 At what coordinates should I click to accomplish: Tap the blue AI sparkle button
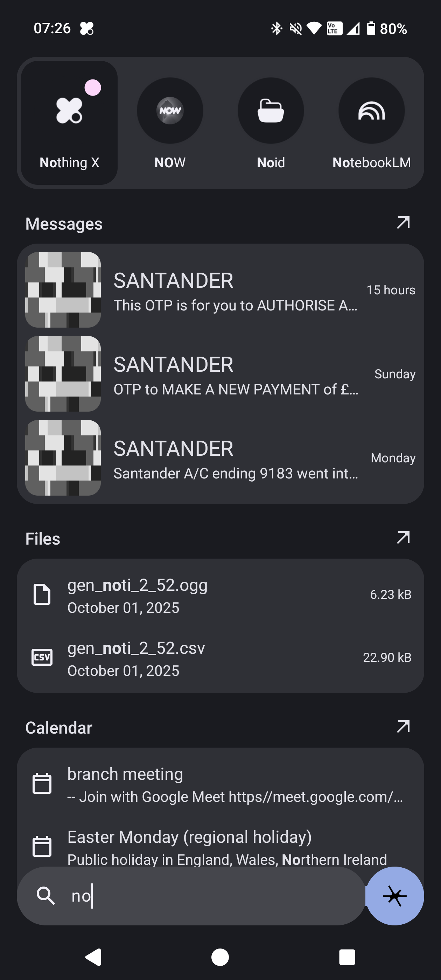(x=394, y=896)
